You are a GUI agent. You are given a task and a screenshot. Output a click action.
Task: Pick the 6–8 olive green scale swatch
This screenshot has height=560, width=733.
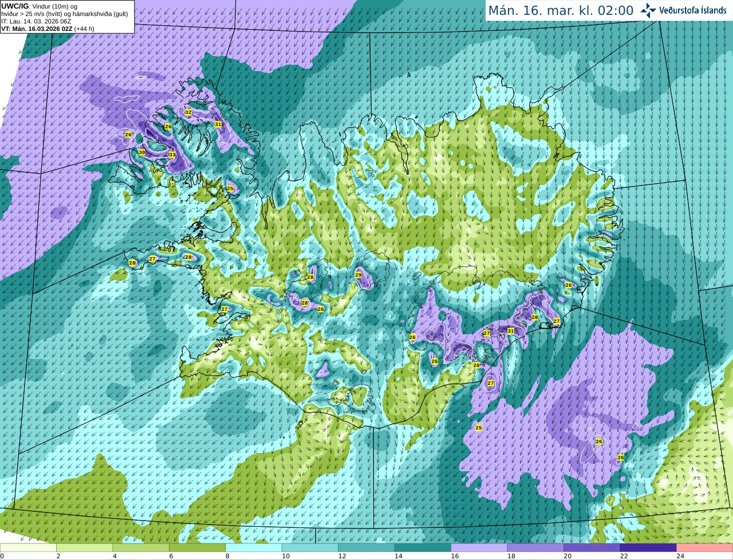(x=197, y=547)
